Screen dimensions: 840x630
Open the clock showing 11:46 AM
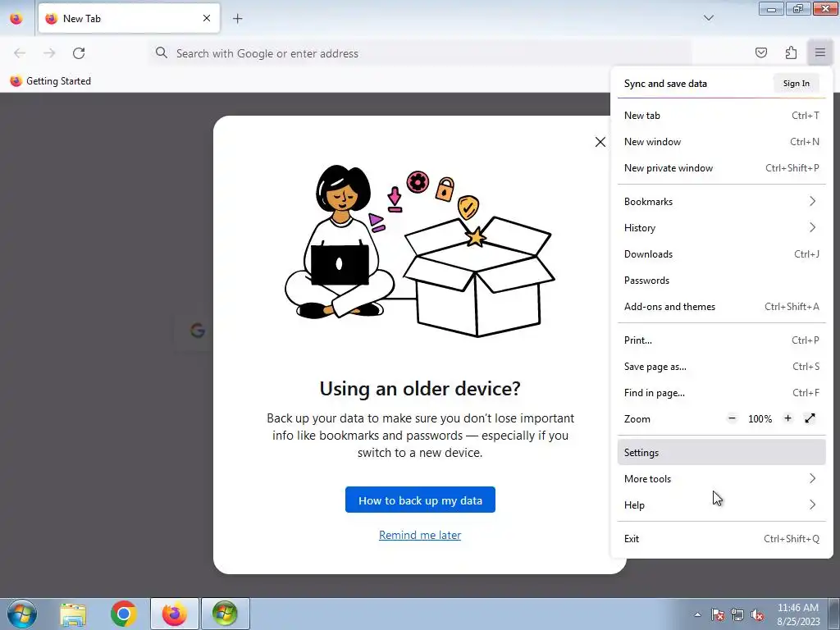(798, 614)
